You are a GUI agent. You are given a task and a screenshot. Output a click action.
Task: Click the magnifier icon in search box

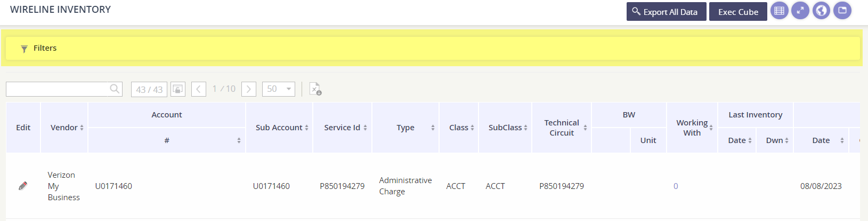coord(115,89)
